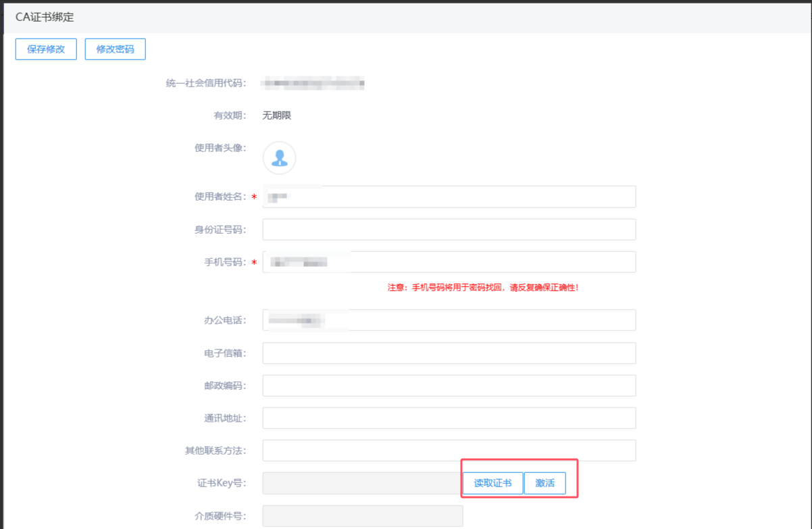The height and width of the screenshot is (529, 812).
Task: Click the CA证书绑定 panel title
Action: pos(45,18)
